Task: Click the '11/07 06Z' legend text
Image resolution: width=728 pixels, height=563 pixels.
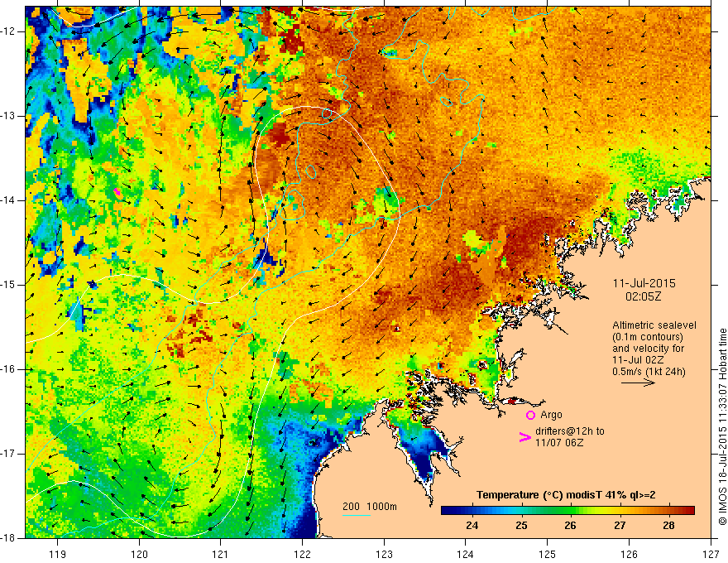Action: tap(559, 443)
